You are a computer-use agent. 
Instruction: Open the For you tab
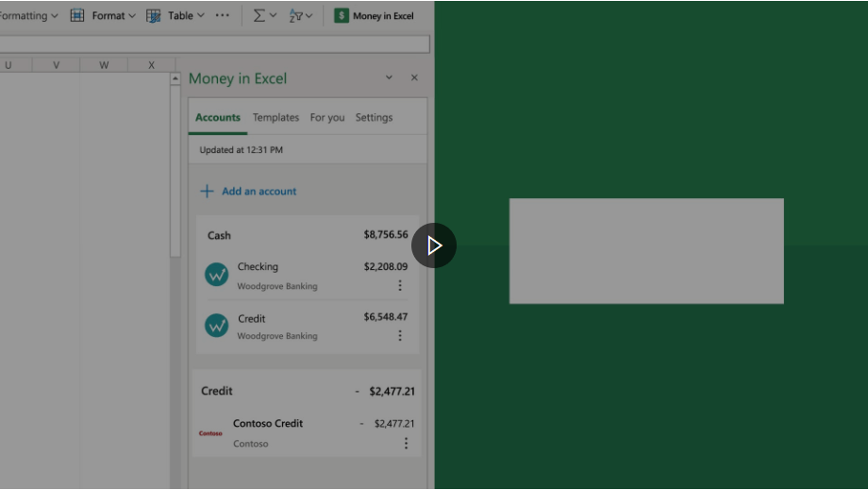[x=327, y=118]
